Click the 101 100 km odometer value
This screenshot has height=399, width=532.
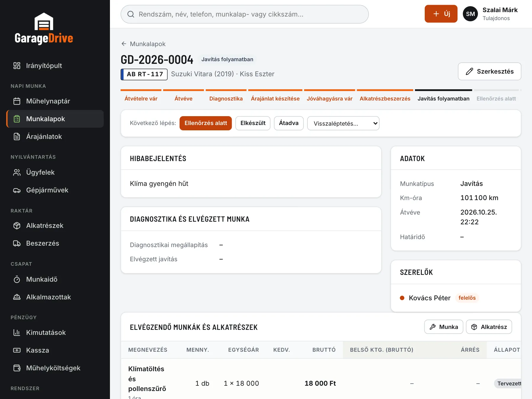[479, 198]
